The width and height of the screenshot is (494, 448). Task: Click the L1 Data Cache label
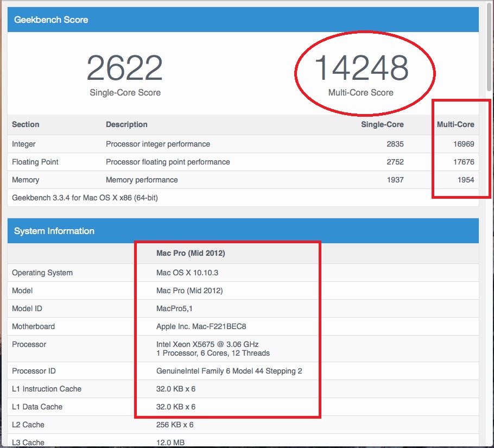(37, 407)
